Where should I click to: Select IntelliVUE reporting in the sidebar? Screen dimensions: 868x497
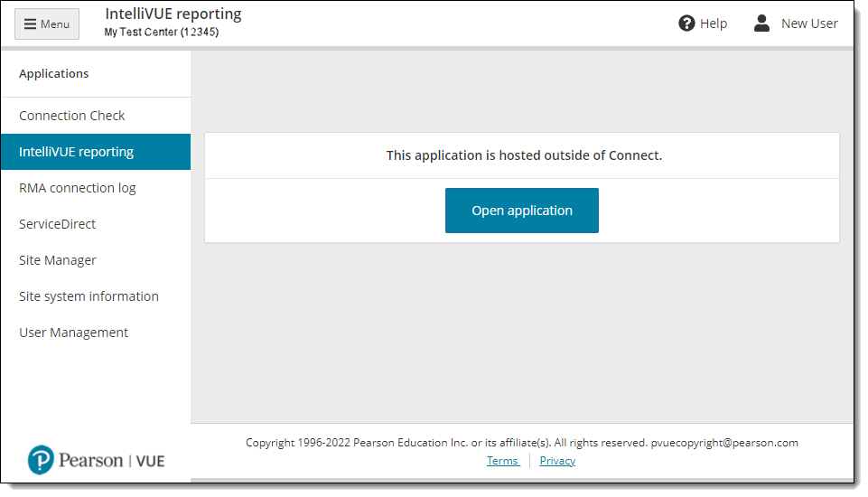77,152
